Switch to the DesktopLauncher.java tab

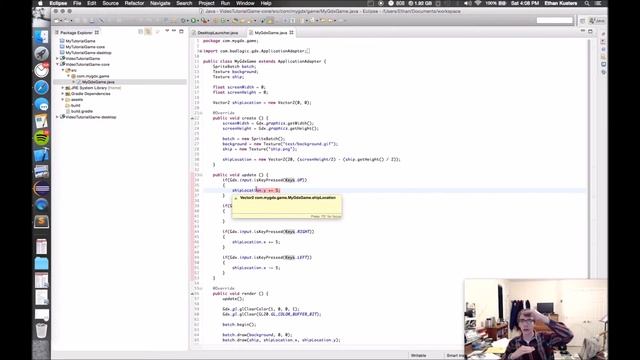[x=217, y=33]
